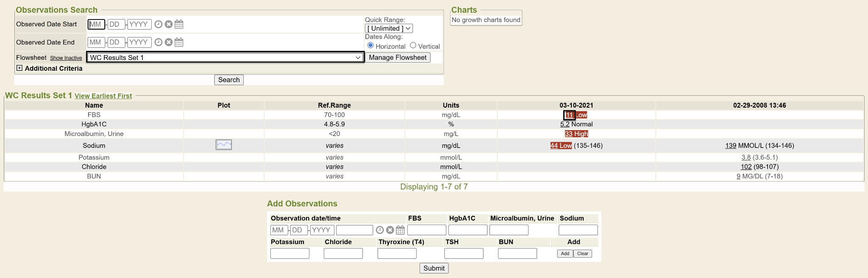Open calendar picker for Observed Date End
Image resolution: width=868 pixels, height=278 pixels.
click(179, 42)
